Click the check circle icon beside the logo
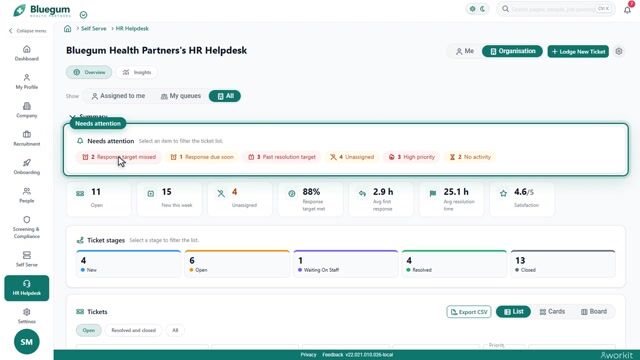640x360 pixels. [83, 15]
